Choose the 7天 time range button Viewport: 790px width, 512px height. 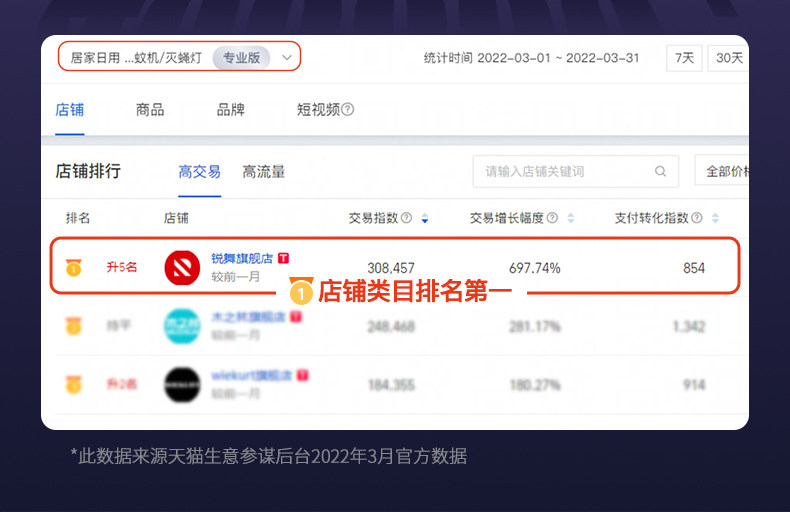pyautogui.click(x=684, y=58)
